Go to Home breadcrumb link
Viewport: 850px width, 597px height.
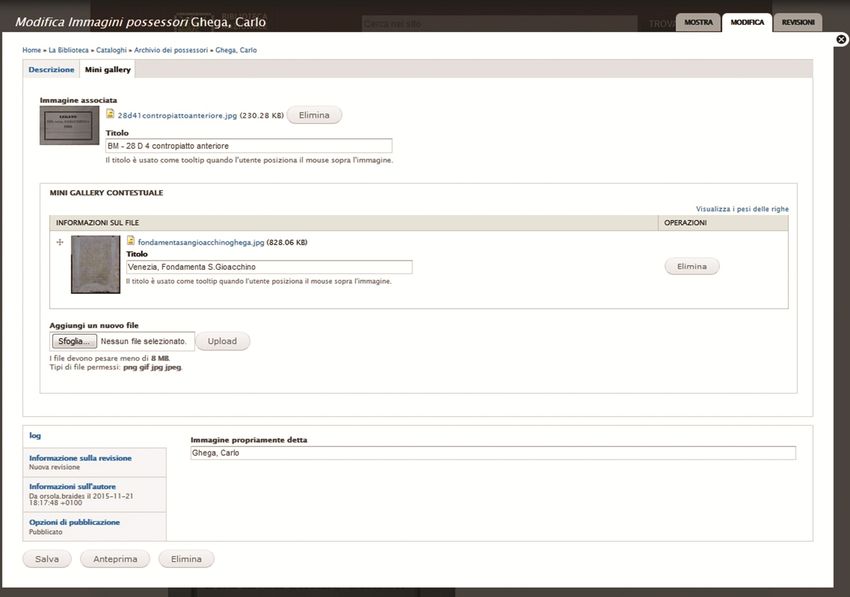tap(31, 50)
